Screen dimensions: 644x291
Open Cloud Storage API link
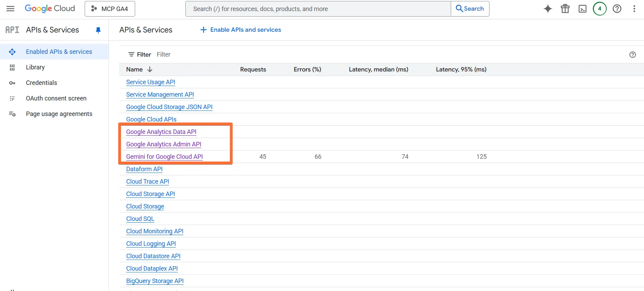point(150,194)
